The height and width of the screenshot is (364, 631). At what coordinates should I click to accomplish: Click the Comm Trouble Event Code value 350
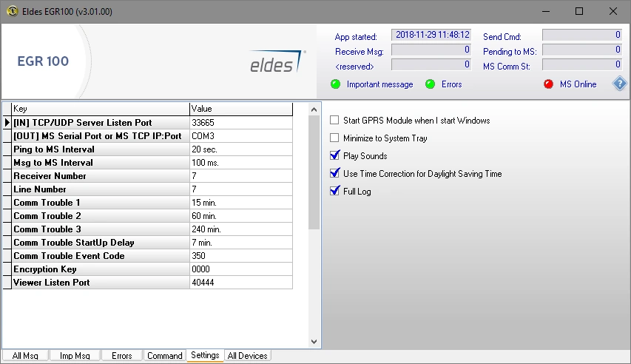pos(241,255)
